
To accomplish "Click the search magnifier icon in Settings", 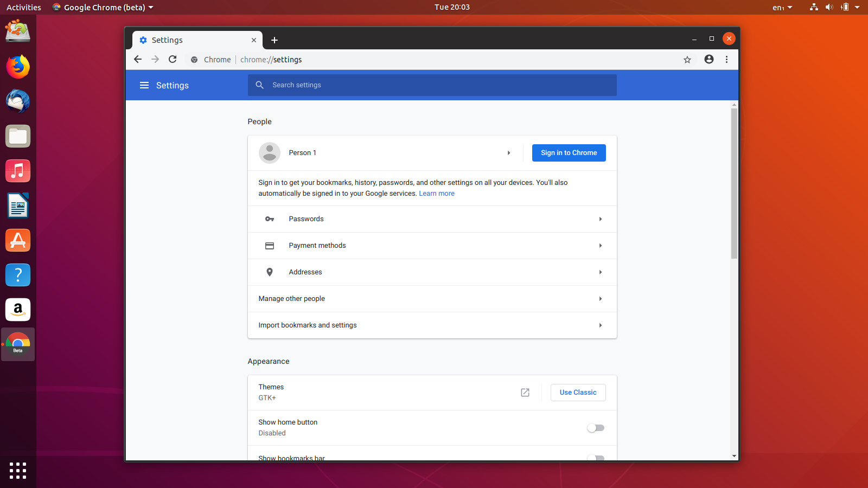I will tap(260, 85).
